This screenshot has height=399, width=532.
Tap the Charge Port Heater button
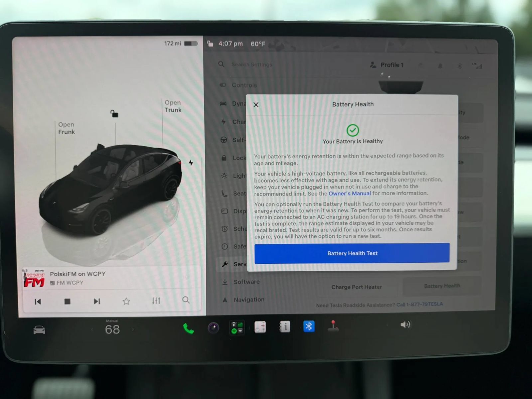point(356,287)
